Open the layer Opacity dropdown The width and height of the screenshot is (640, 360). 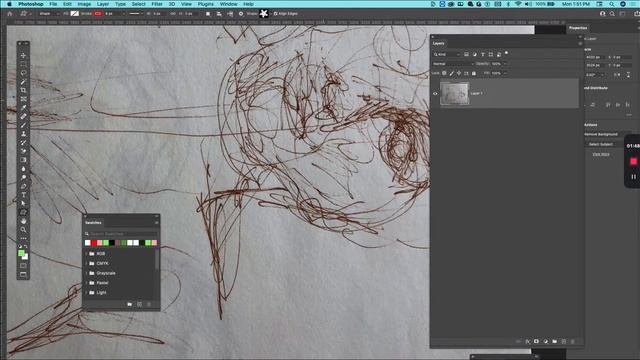(505, 64)
